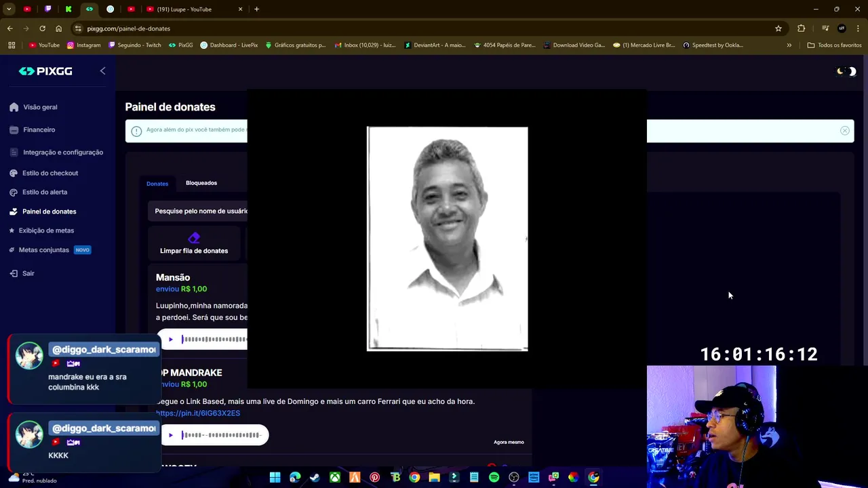
Task: Click Sair to log out
Action: tap(22, 273)
